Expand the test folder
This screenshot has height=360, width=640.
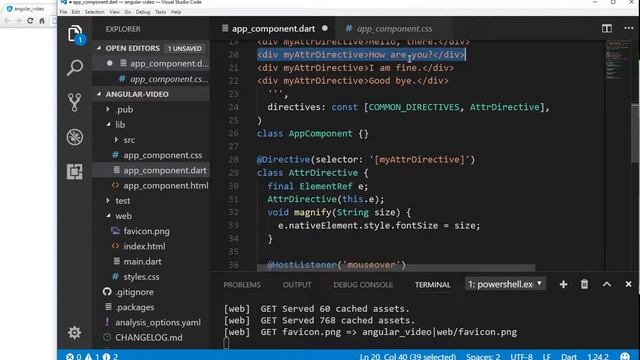[x=108, y=200]
